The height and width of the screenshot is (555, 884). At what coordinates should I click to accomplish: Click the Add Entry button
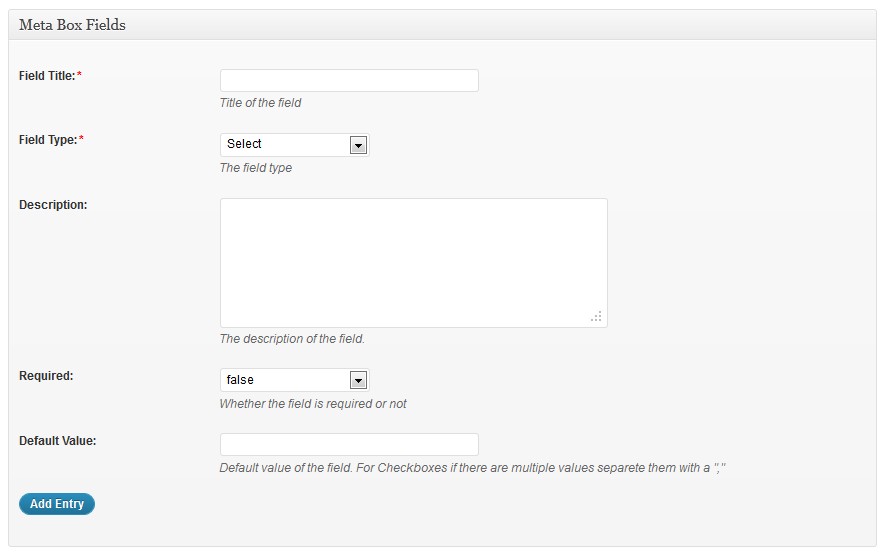[x=57, y=504]
